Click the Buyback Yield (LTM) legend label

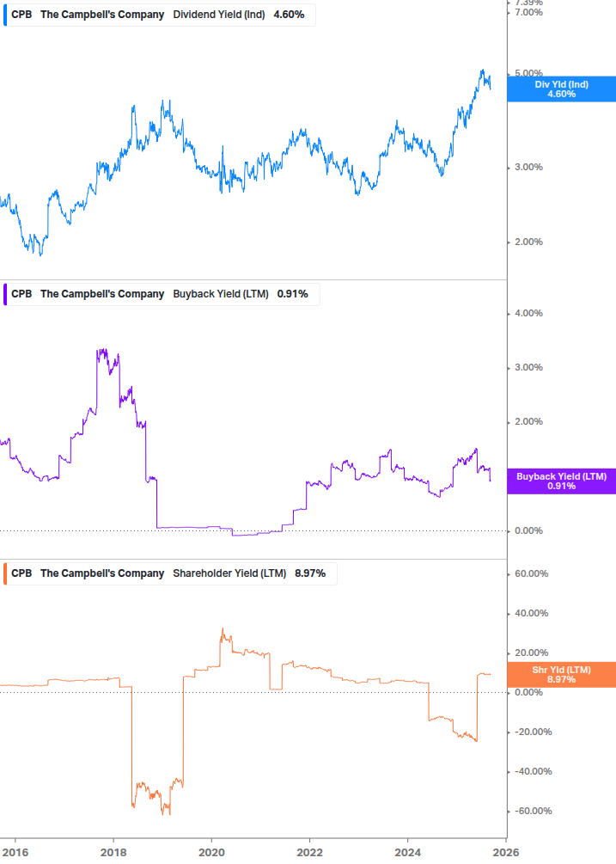221,294
